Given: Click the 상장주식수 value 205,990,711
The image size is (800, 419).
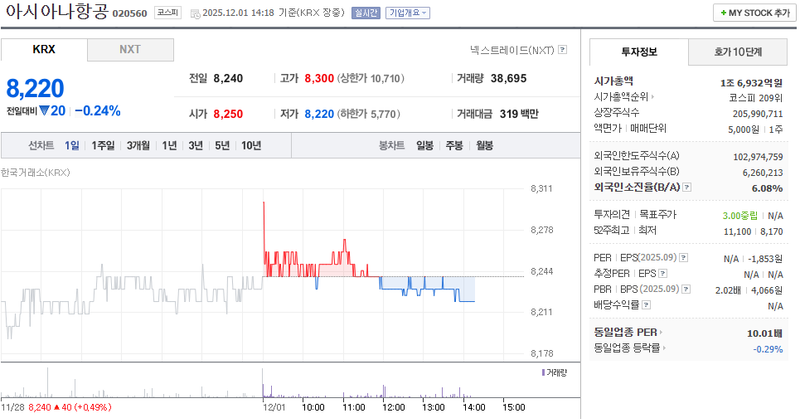Looking at the screenshot, I should (758, 114).
